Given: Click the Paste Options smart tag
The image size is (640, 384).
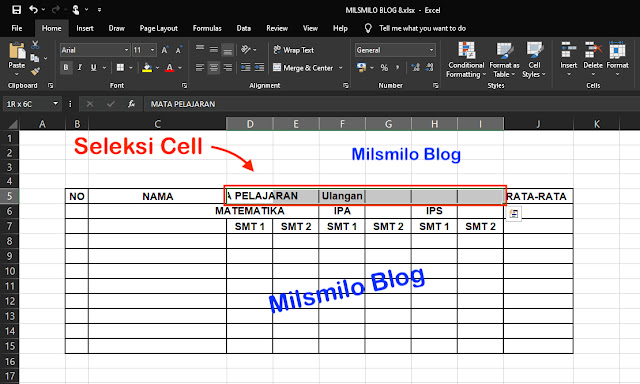Looking at the screenshot, I should click(513, 214).
